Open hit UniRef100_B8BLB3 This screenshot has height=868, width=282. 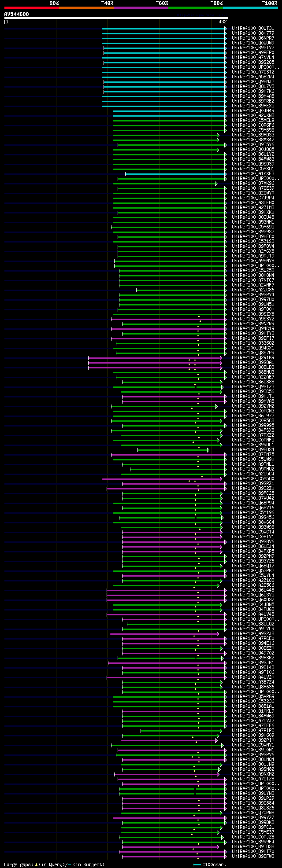[x=253, y=368]
